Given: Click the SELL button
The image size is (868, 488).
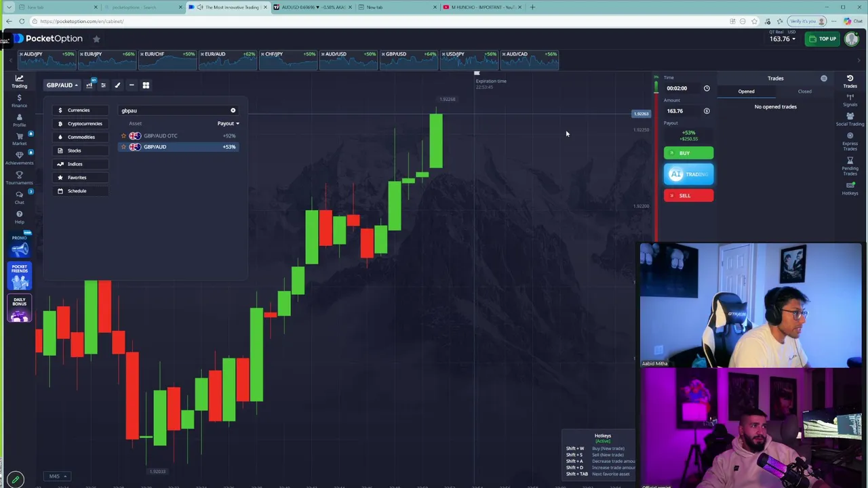Looking at the screenshot, I should point(688,196).
